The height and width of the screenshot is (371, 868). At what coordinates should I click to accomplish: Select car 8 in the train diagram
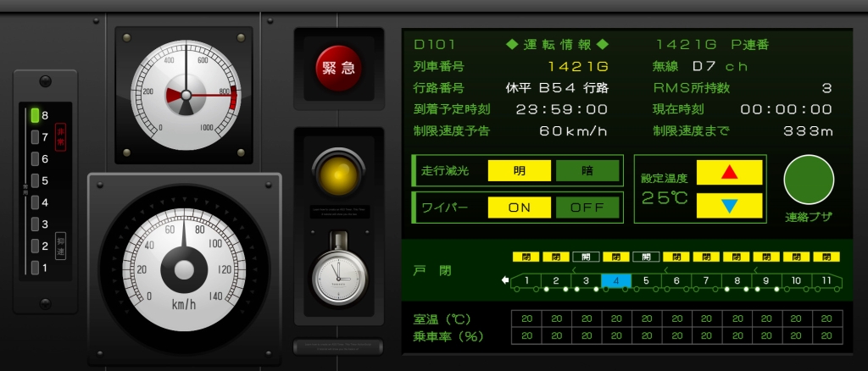(737, 281)
